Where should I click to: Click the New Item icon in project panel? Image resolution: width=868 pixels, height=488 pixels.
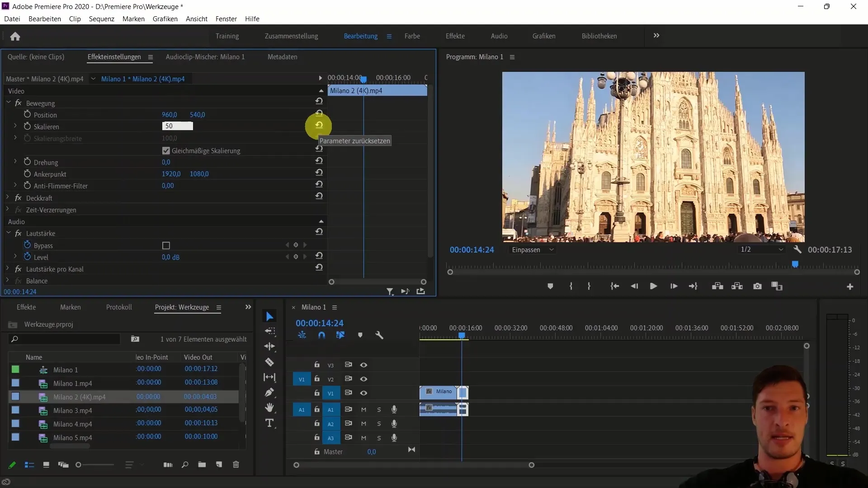pos(219,465)
